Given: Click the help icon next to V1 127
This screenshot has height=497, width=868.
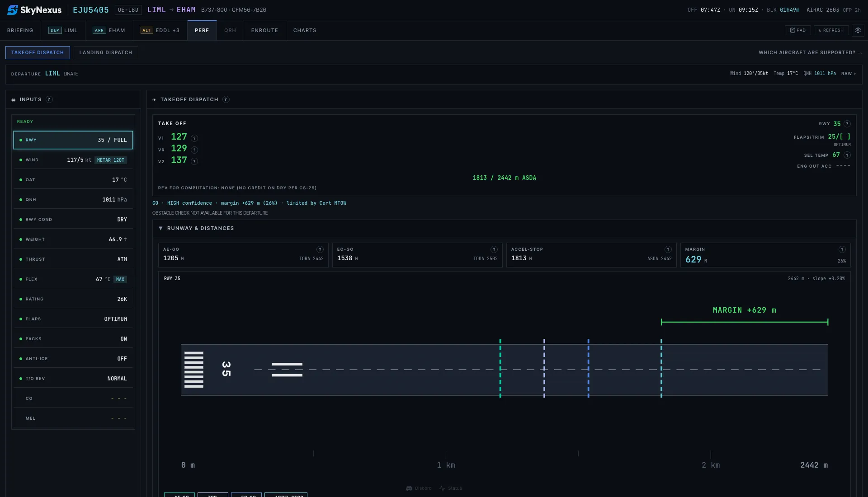Looking at the screenshot, I should [194, 138].
